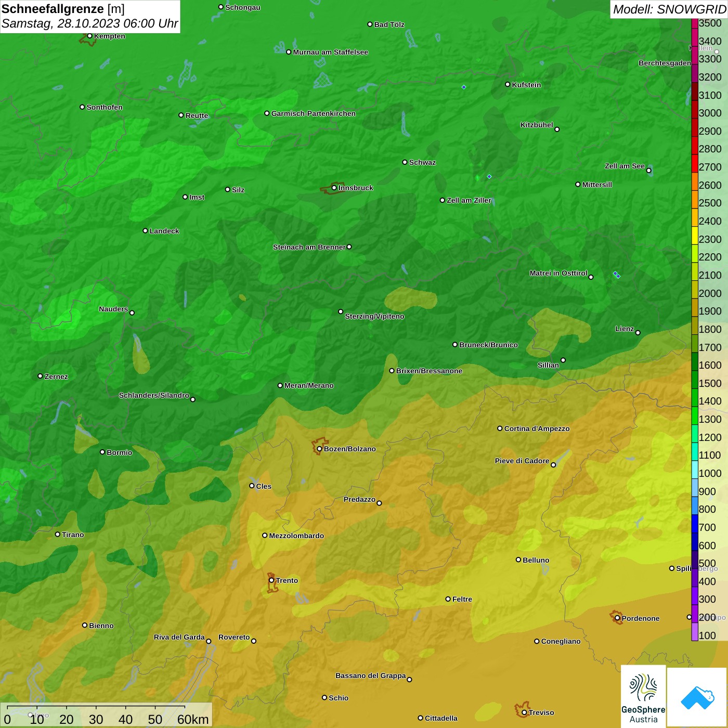
Task: Click the Zernez marker circle
Action: pos(40,376)
